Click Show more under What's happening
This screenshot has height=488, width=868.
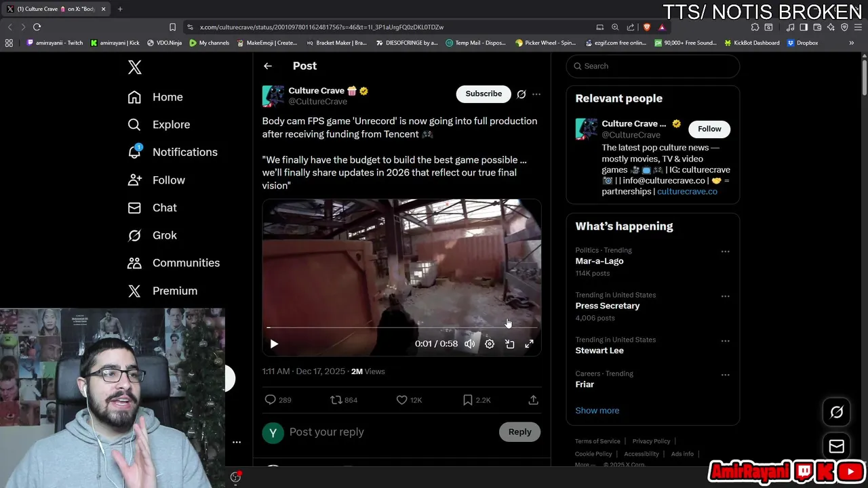pos(597,411)
